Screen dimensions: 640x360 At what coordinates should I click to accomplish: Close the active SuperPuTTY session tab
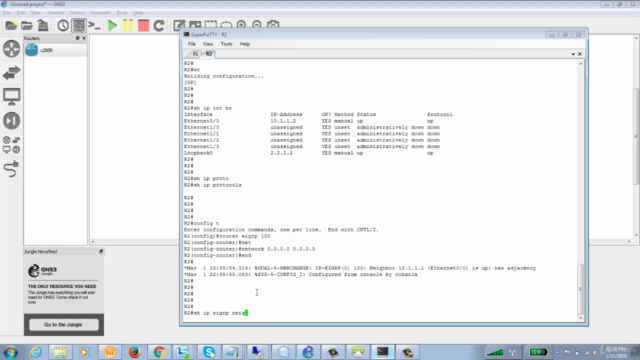[x=580, y=54]
